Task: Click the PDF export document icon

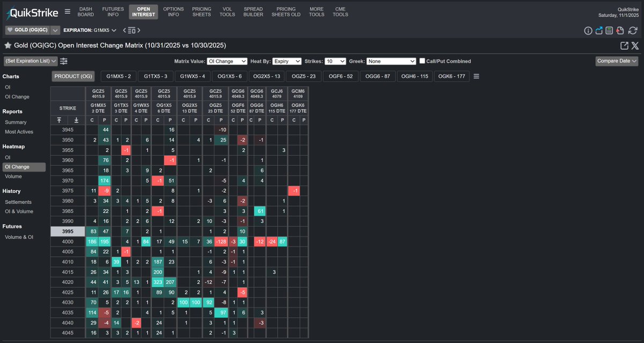Action: point(619,31)
